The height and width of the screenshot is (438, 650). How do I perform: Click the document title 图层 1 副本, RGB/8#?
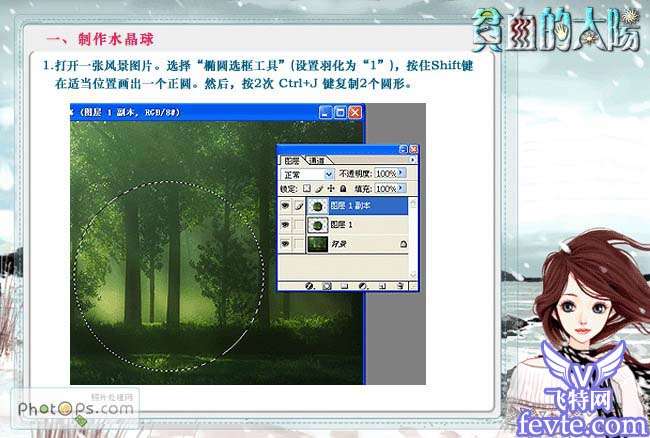point(130,112)
